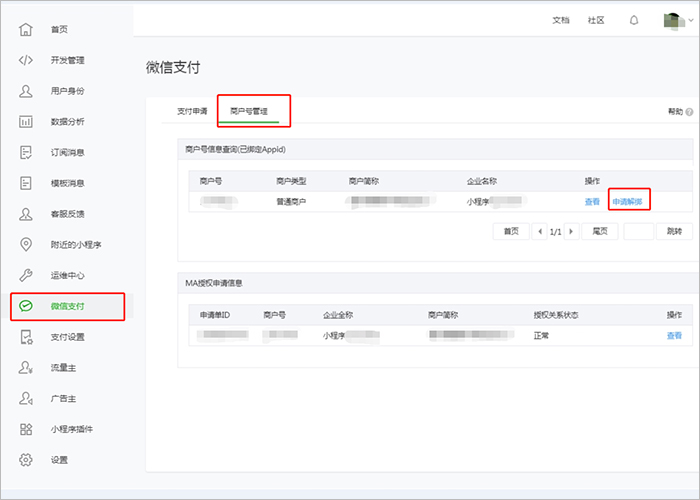Click the 数据分析 chart icon
The width and height of the screenshot is (700, 500).
point(26,121)
